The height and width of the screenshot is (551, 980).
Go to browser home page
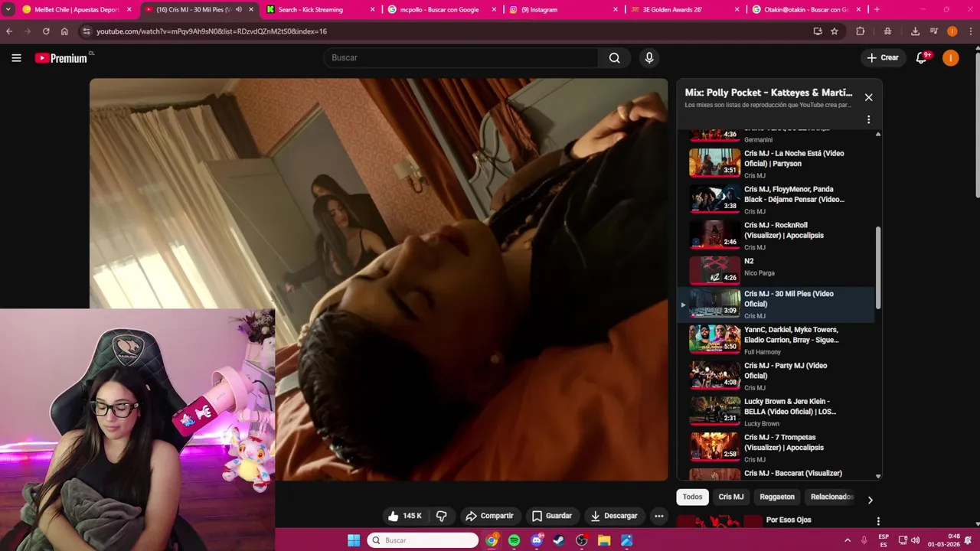pos(64,31)
